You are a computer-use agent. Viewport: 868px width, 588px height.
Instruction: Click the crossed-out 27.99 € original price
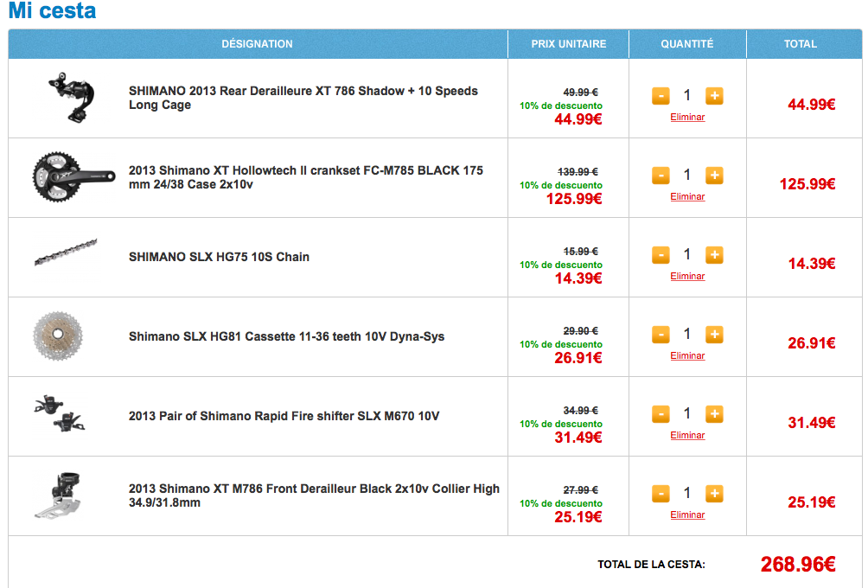point(581,490)
